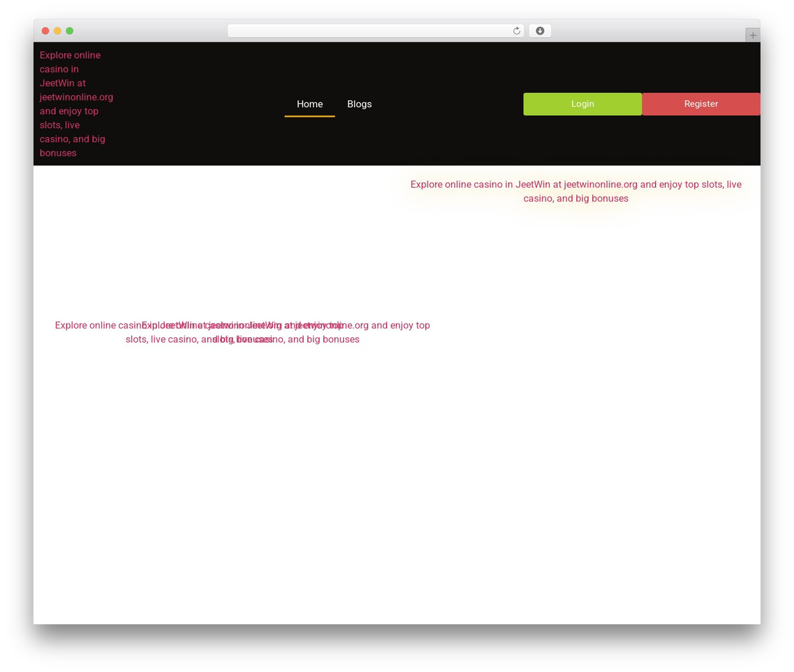Click the red Register button
This screenshot has height=672, width=794.
point(701,104)
